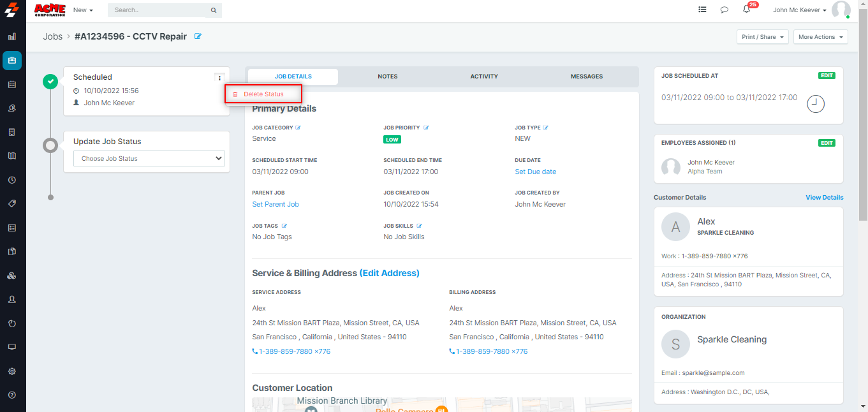Image resolution: width=868 pixels, height=412 pixels.
Task: Select Delete Status menu option
Action: pyautogui.click(x=263, y=94)
